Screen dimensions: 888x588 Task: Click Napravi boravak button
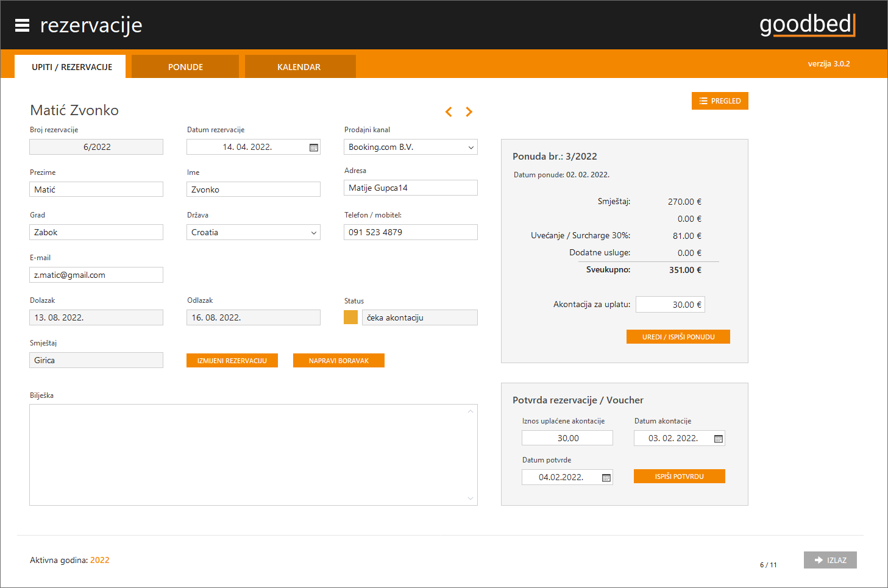tap(339, 360)
